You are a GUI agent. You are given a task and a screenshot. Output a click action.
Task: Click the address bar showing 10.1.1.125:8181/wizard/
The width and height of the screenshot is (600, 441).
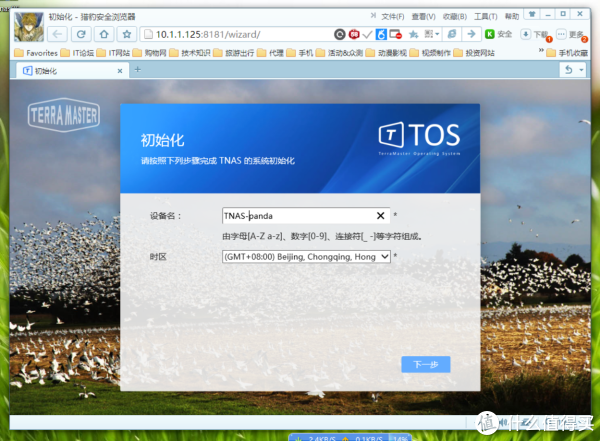237,34
